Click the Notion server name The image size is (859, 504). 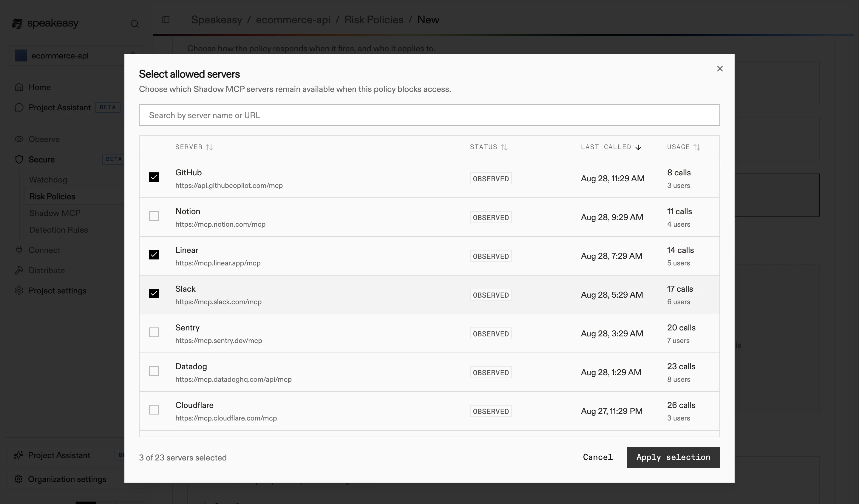click(188, 211)
